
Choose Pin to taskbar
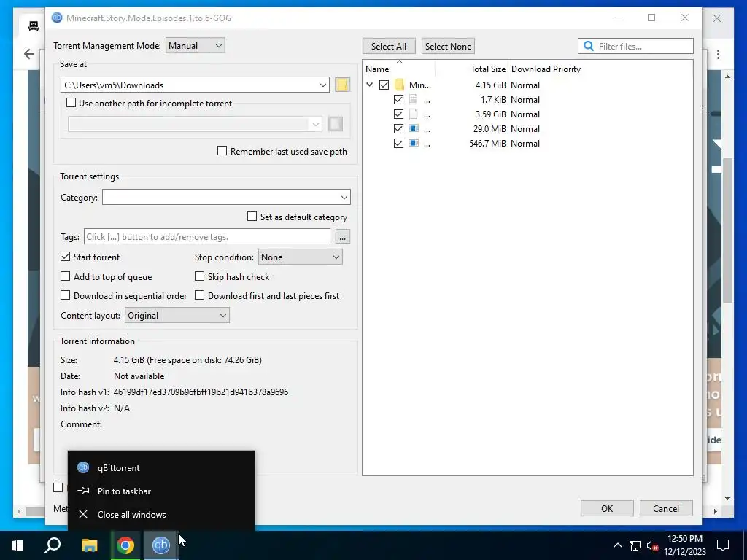pos(161,491)
